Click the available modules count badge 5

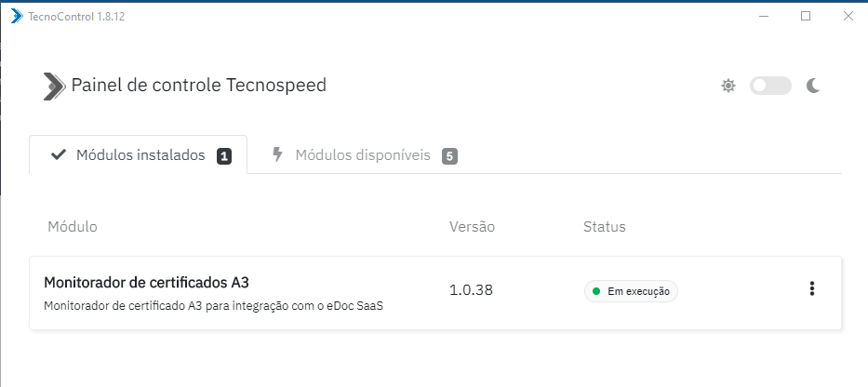[x=449, y=156]
